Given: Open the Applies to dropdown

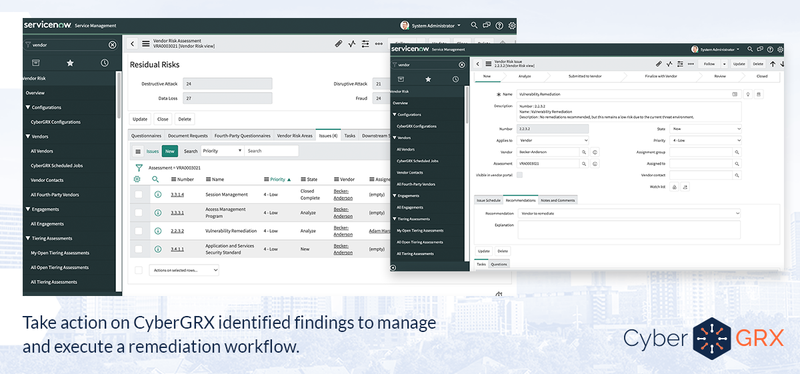Looking at the screenshot, I should point(554,140).
